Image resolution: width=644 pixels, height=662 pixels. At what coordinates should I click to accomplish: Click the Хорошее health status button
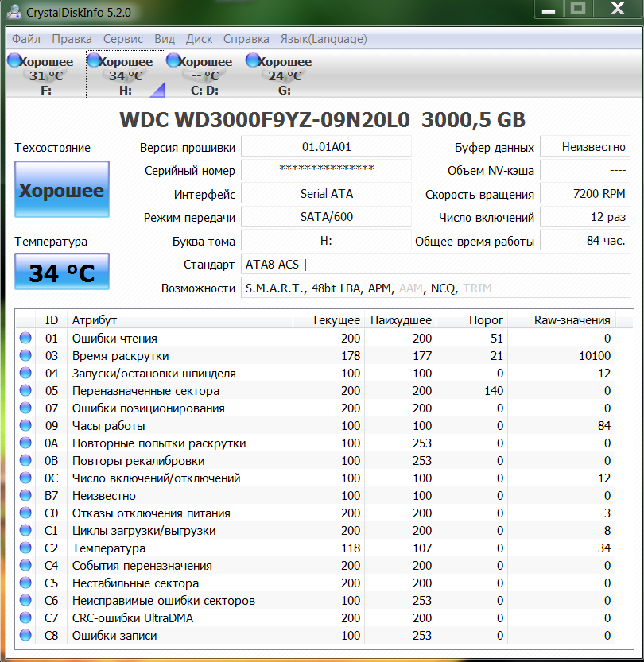pos(62,189)
